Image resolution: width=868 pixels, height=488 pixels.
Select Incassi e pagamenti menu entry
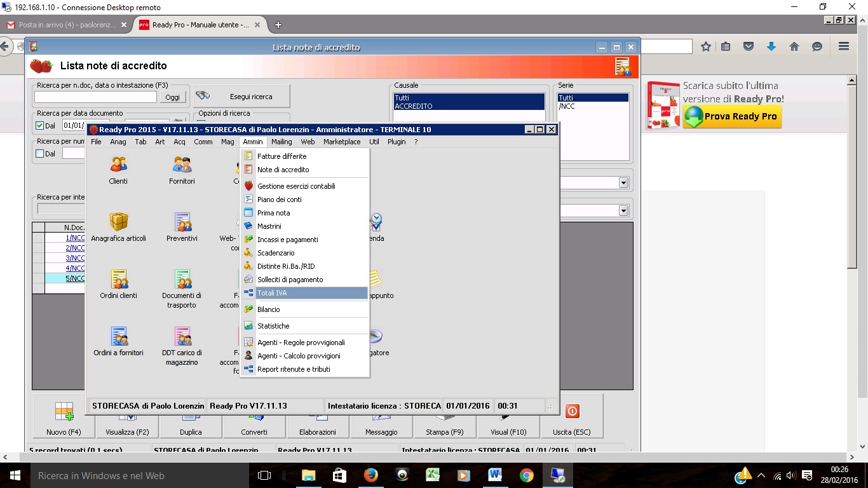tap(304, 240)
